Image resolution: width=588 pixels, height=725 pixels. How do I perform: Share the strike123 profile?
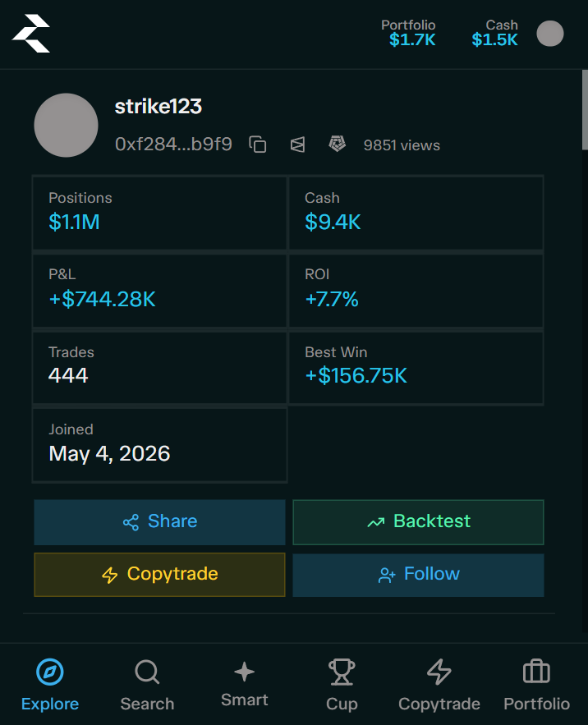(x=159, y=521)
